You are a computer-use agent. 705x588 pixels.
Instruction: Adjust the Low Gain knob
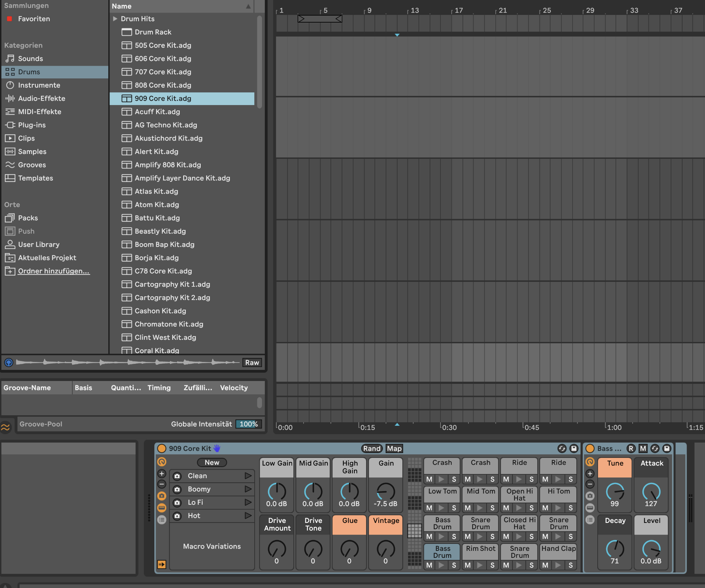277,492
